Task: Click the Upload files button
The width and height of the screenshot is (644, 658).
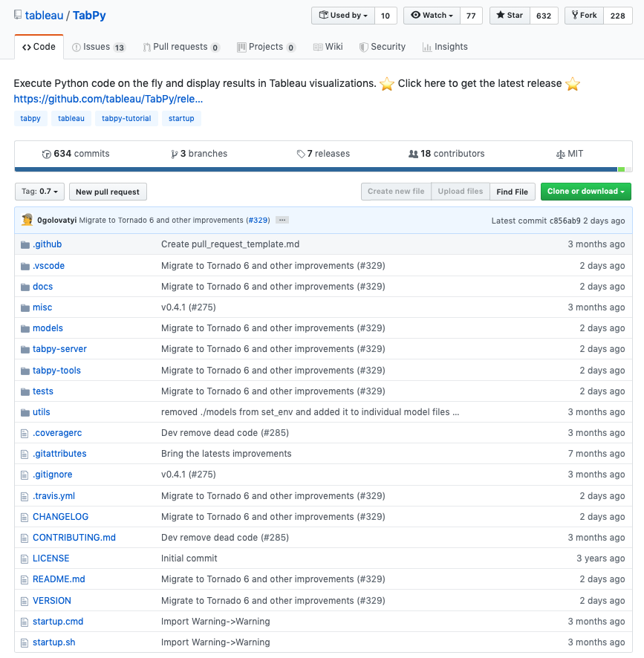Action: [x=460, y=192]
